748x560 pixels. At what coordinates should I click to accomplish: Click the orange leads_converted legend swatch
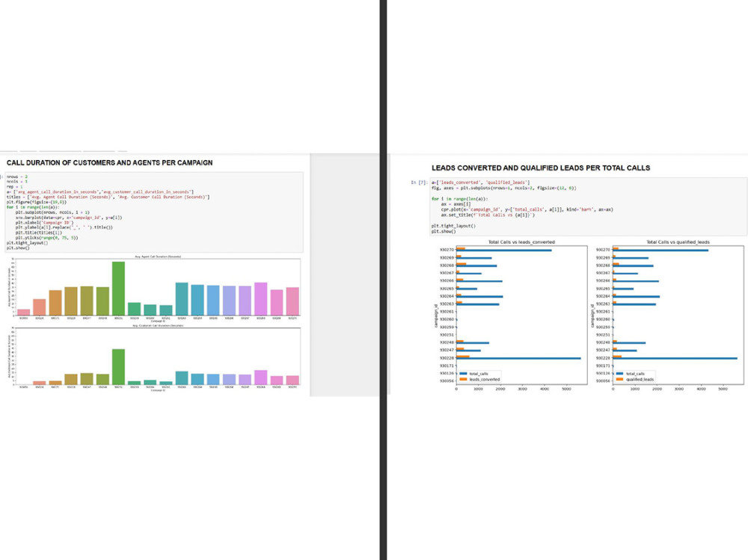(463, 380)
